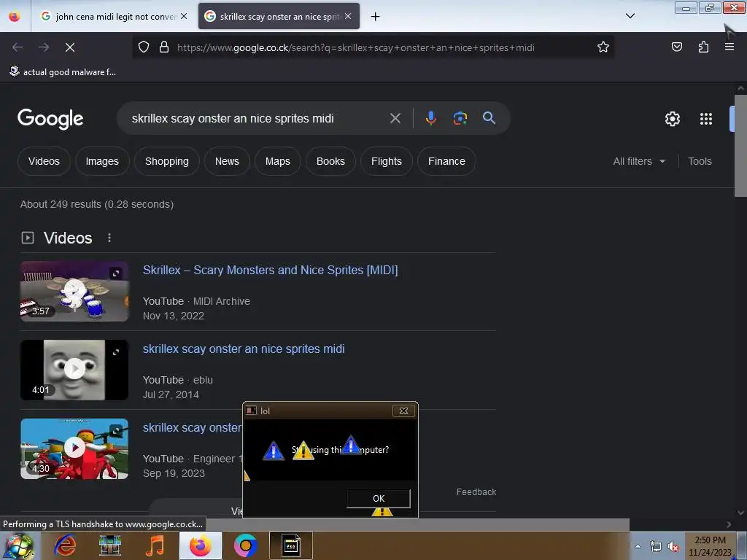This screenshot has width=747, height=560.
Task: Filter results by News
Action: coord(227,161)
